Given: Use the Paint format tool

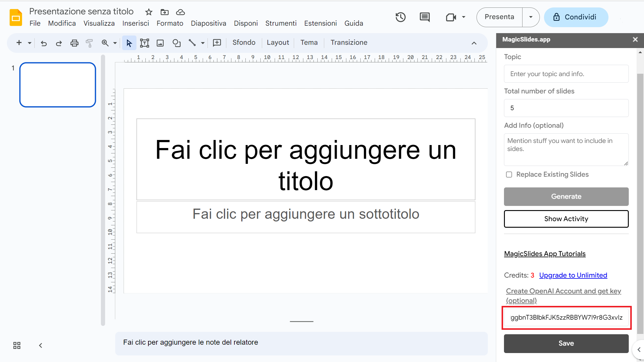Looking at the screenshot, I should pyautogui.click(x=89, y=43).
